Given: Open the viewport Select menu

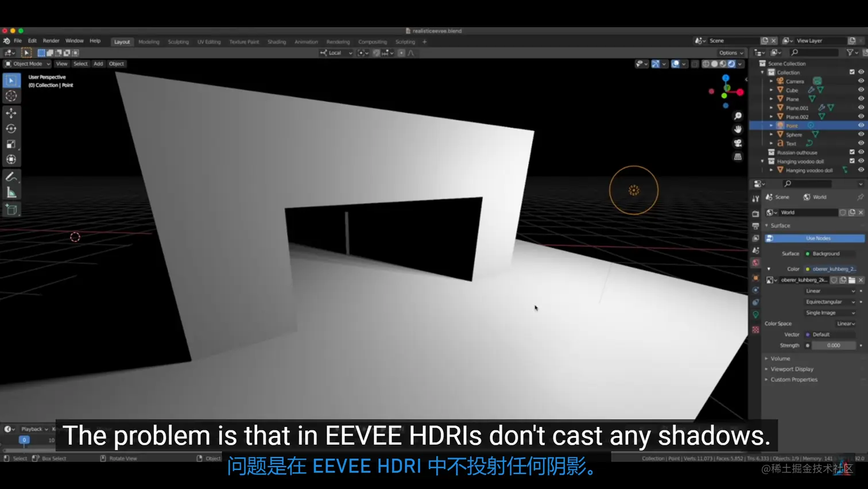Looking at the screenshot, I should pos(80,64).
